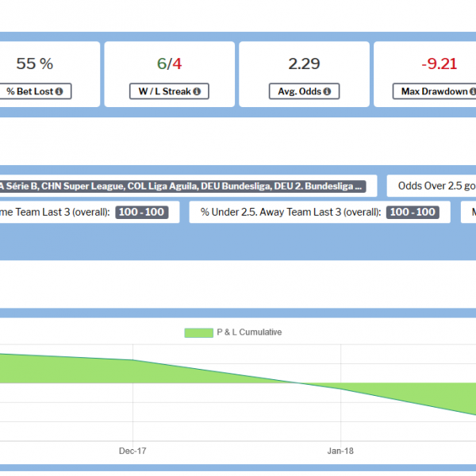Click the % Bet Lost label text
Screen dimensions: 476x476
tap(30, 92)
